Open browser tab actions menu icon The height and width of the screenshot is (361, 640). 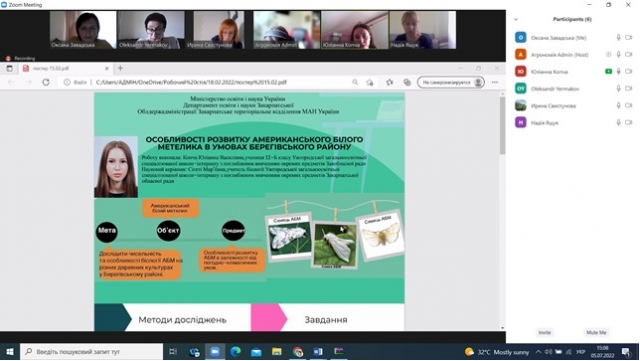[x=9, y=68]
